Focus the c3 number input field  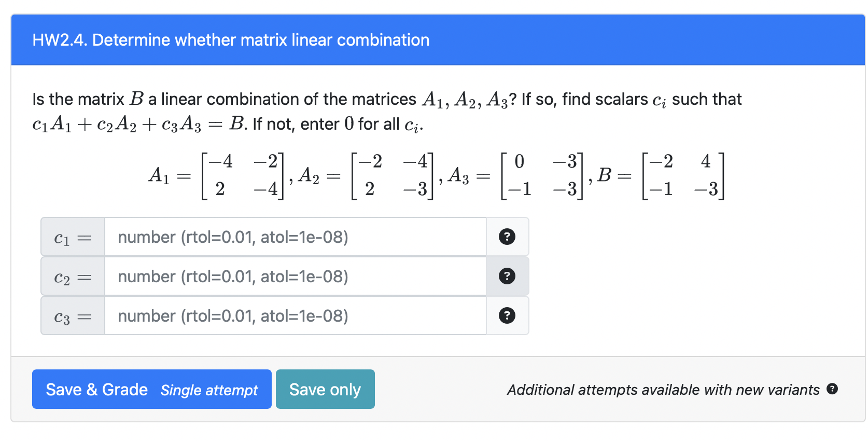296,315
